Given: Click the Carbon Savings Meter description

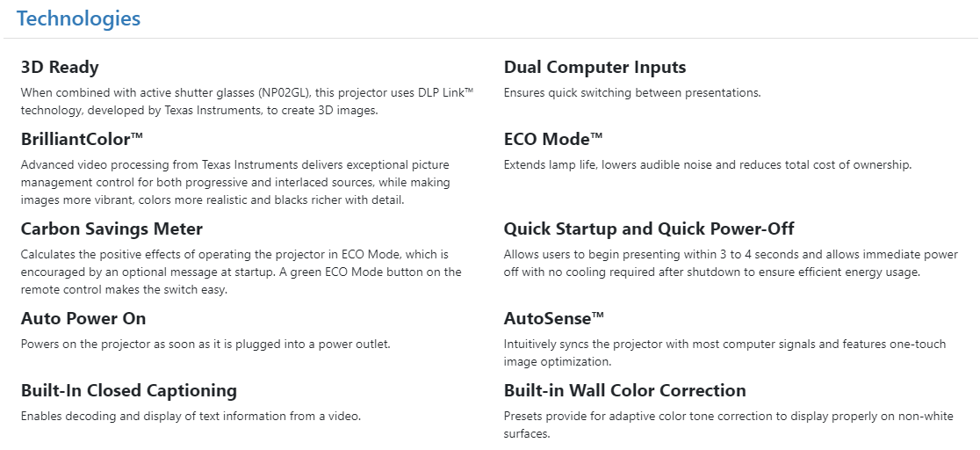Looking at the screenshot, I should [237, 272].
